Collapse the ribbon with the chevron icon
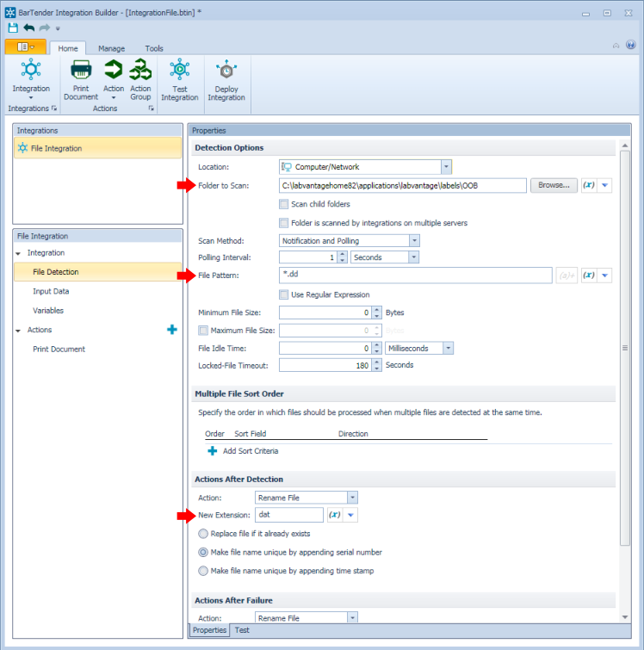This screenshot has height=650, width=644. point(616,46)
